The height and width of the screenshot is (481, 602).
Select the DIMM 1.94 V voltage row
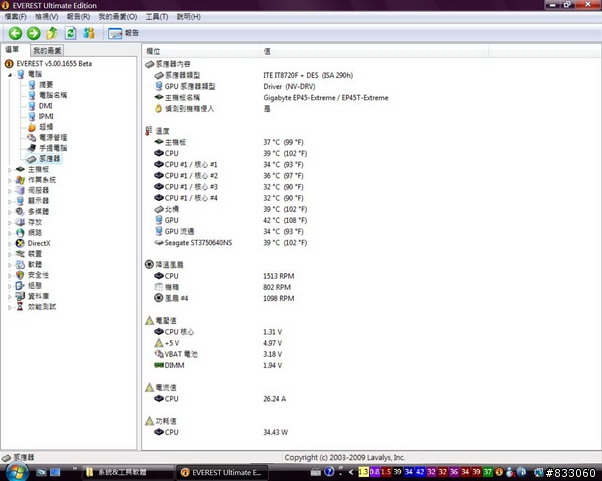tap(218, 365)
